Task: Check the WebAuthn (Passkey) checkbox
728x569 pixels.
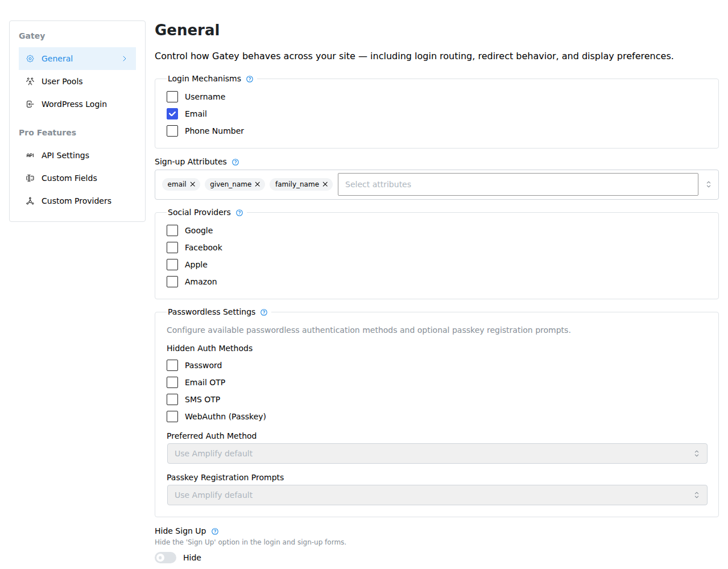Action: [x=172, y=417]
